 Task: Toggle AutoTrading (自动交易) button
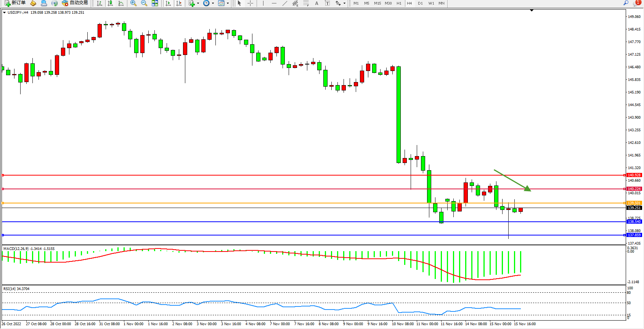75,3
